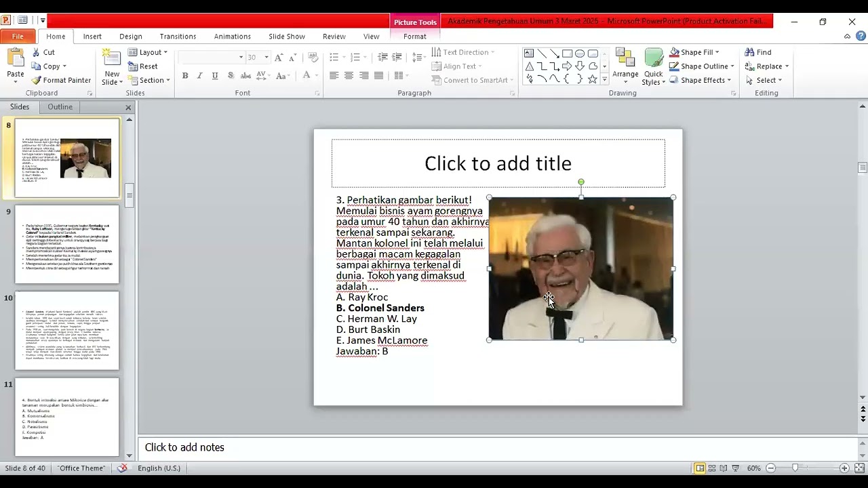Open the Font dialog box launcher
This screenshot has width=868, height=488.
[x=317, y=94]
